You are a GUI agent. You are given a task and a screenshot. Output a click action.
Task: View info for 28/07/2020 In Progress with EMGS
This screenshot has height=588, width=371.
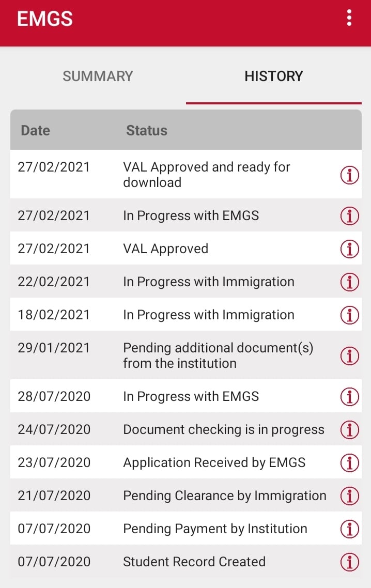click(x=350, y=396)
